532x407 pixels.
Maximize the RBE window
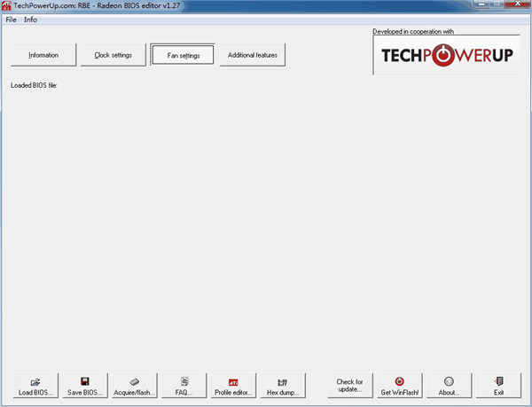click(497, 4)
